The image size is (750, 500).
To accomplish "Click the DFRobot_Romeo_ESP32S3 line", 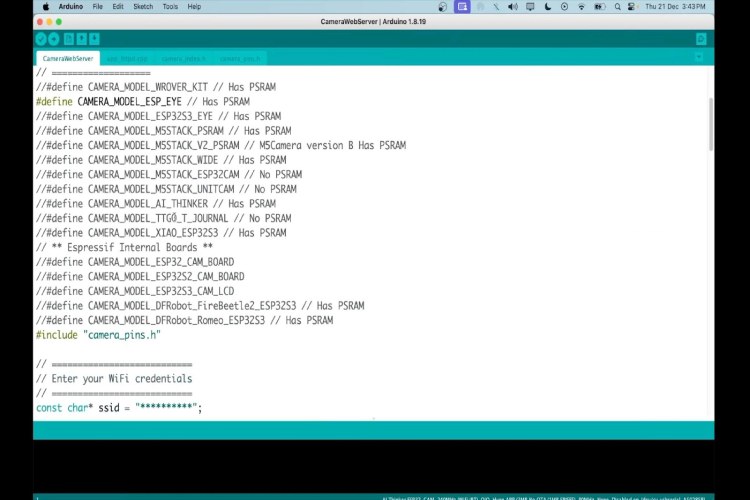I will pos(185,321).
